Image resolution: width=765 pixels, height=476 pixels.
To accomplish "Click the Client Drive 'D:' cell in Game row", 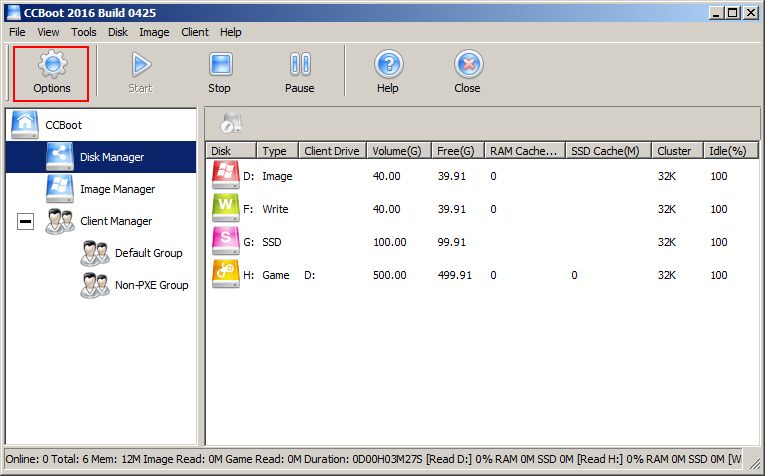I will 309,275.
